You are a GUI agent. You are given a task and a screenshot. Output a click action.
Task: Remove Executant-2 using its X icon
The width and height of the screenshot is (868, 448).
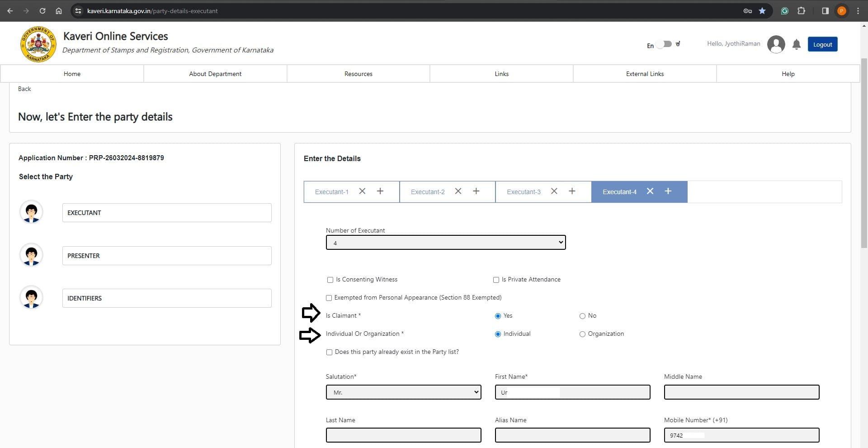coord(458,191)
